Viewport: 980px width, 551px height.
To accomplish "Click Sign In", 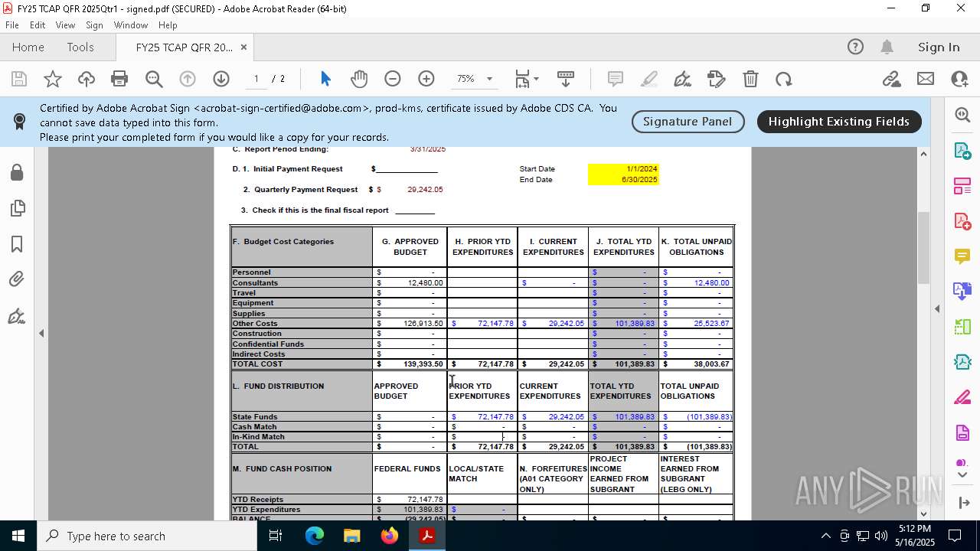I will click(939, 47).
